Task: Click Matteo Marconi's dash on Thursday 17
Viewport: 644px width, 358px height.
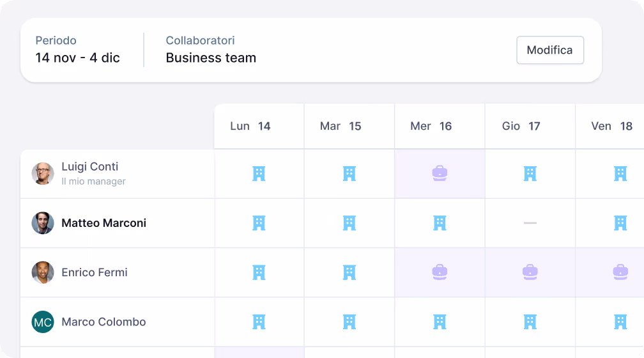Action: (530, 222)
